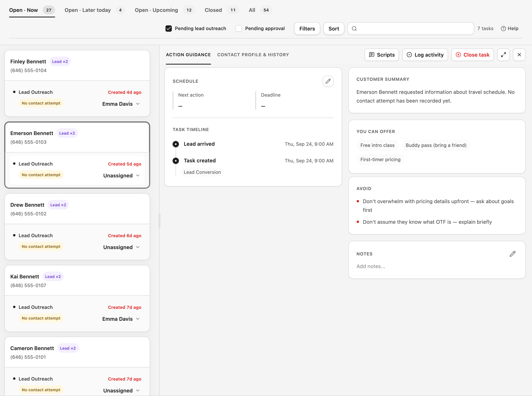Toggle Pending lead outreach checkbox

168,29
